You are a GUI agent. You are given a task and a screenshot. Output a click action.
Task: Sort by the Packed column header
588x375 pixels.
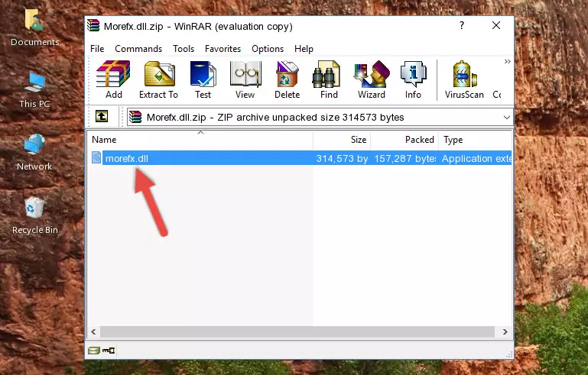coord(404,140)
